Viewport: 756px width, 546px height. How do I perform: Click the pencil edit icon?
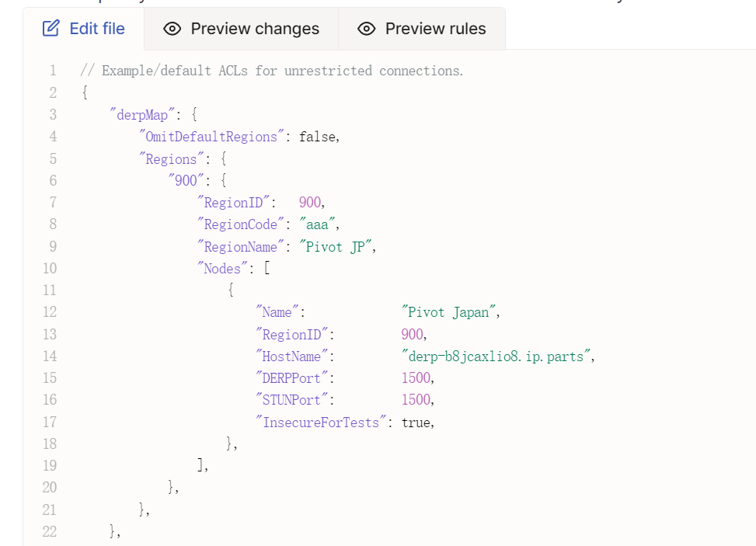point(51,29)
